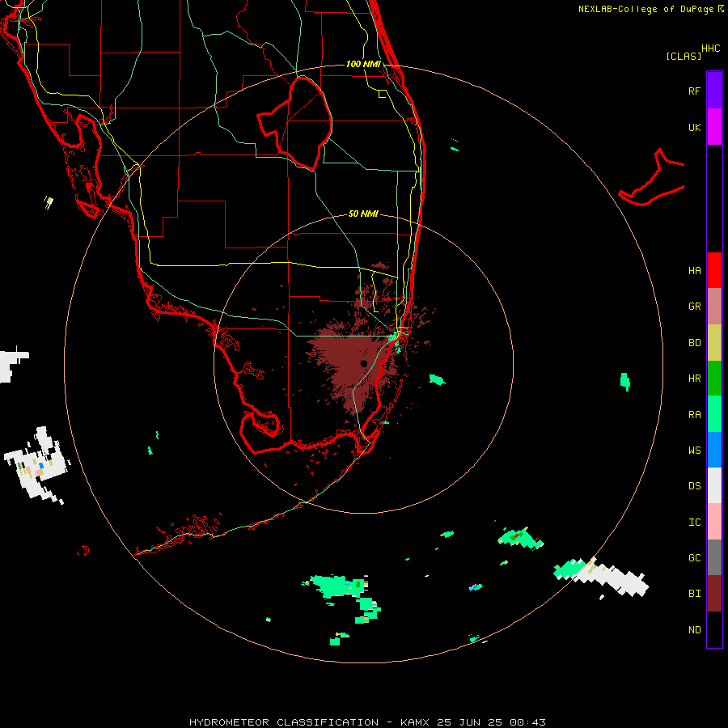Click the KAMX radar site identifier
728x728 pixels.
[x=414, y=722]
